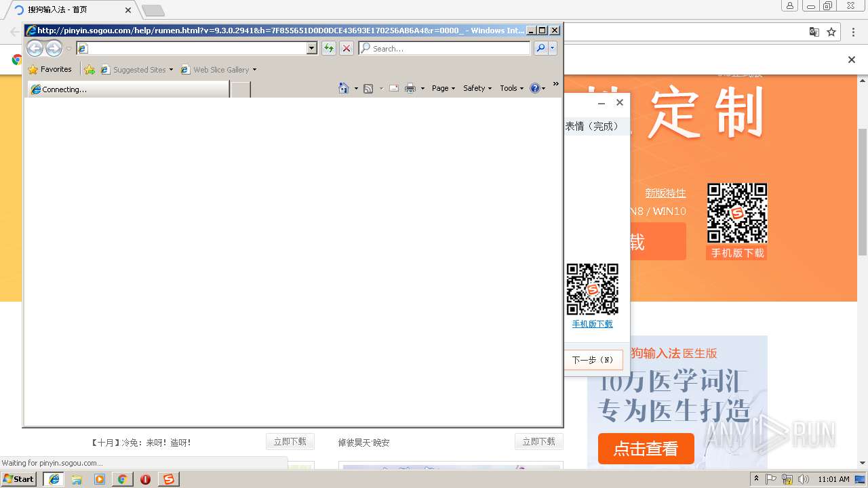Open the Chrome translate page icon

[x=814, y=32]
